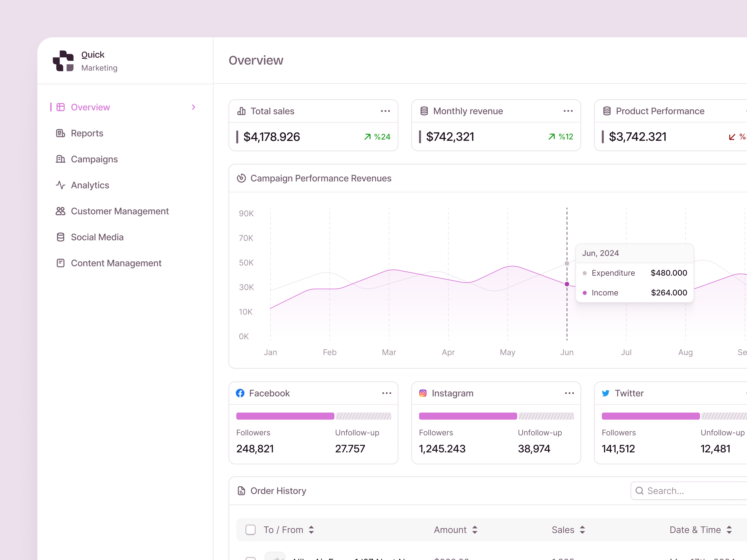This screenshot has width=747, height=560.
Task: Click the Twitter followers progress bar
Action: (651, 416)
